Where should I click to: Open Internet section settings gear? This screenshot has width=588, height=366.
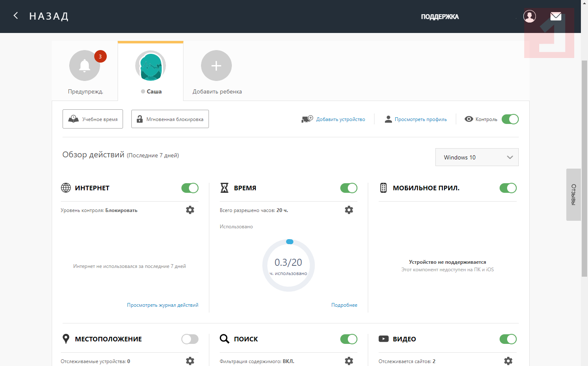(x=190, y=210)
